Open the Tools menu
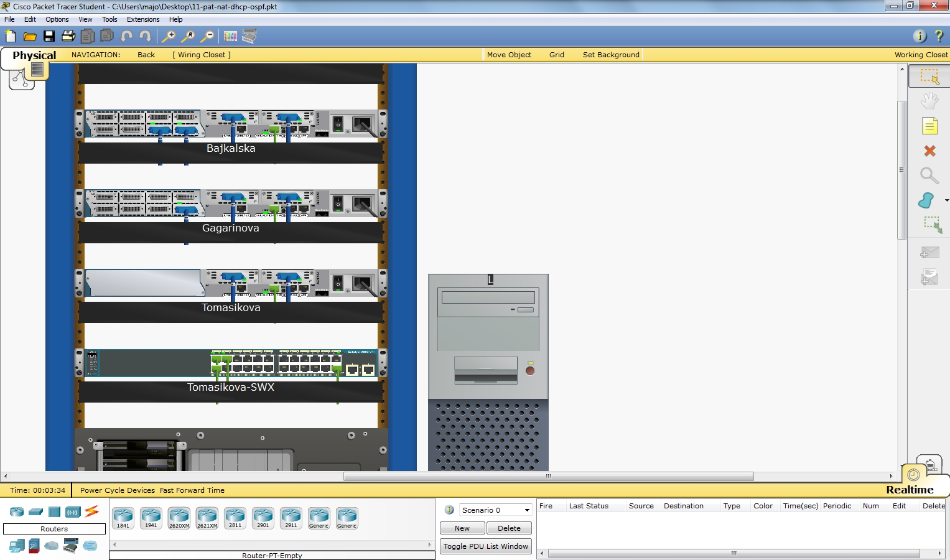 point(109,19)
